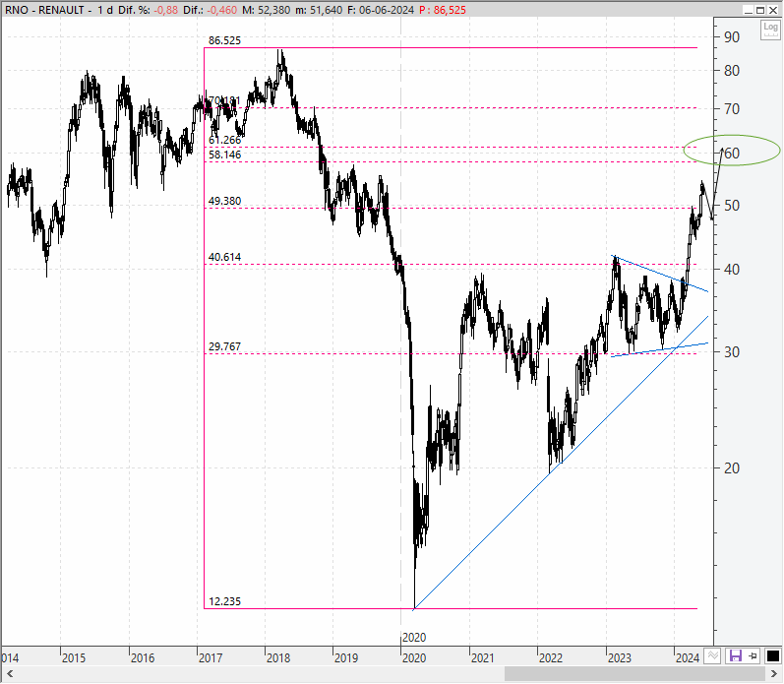Minimize the RNO chart window
This screenshot has height=684, width=784.
click(x=749, y=10)
